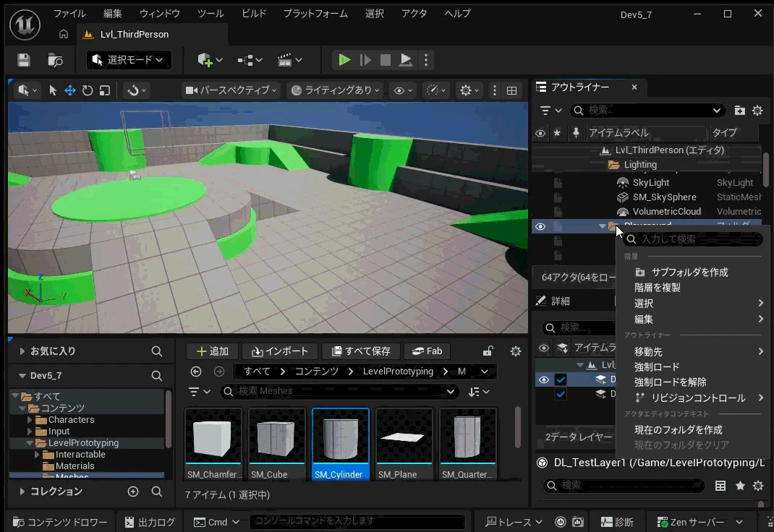The width and height of the screenshot is (774, 532).
Task: Uncheck the highlighted data layer checkbox
Action: [561, 379]
